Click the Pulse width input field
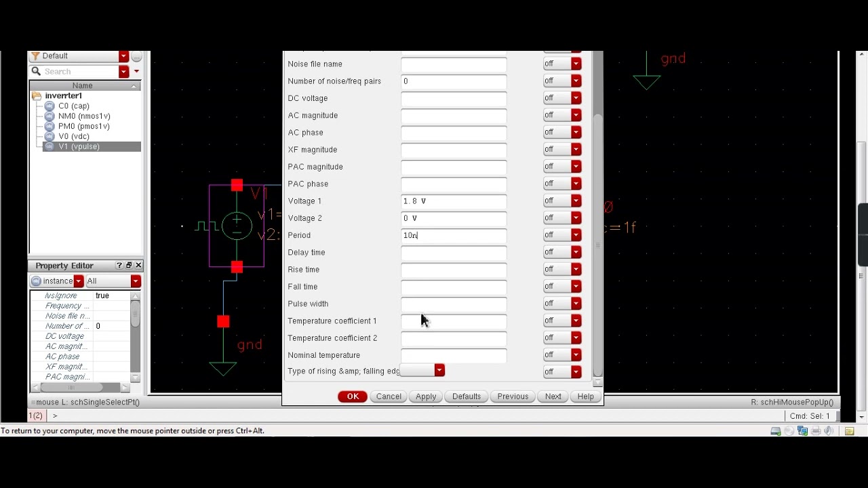 click(x=454, y=304)
